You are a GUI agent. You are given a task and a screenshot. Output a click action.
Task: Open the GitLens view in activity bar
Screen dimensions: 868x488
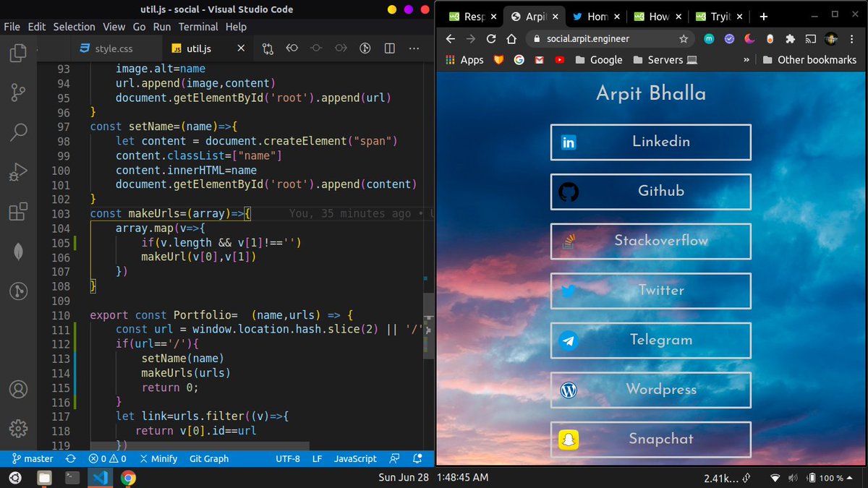pyautogui.click(x=17, y=291)
